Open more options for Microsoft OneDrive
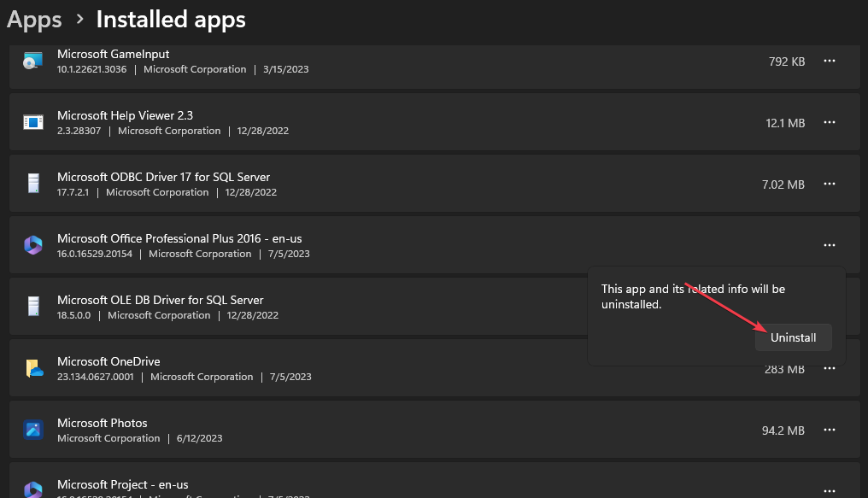 (x=830, y=368)
